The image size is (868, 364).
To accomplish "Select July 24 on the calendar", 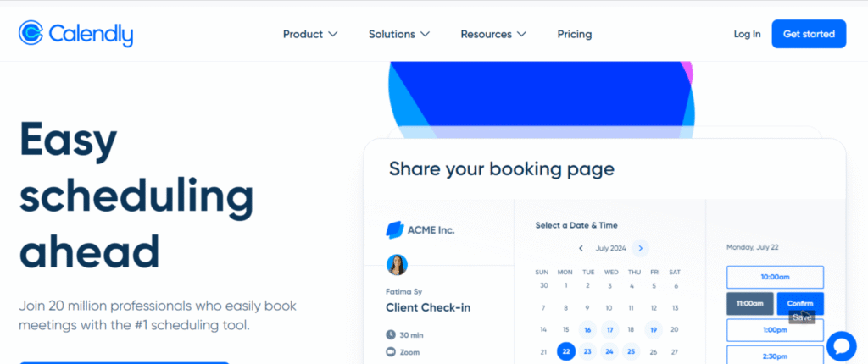I will [x=609, y=351].
